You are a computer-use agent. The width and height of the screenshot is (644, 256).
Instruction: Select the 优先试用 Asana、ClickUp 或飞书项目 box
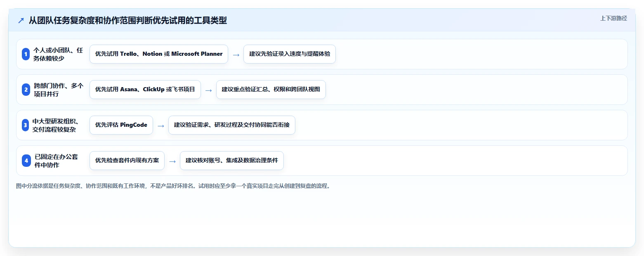click(145, 90)
